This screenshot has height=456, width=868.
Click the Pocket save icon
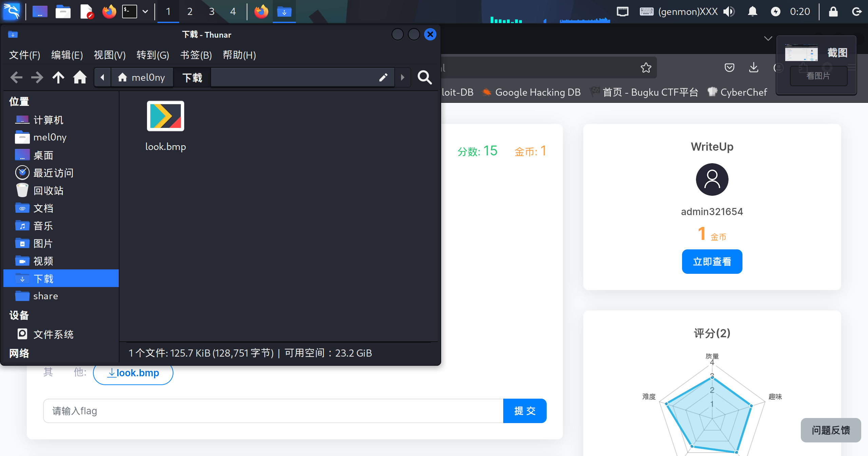pos(729,68)
